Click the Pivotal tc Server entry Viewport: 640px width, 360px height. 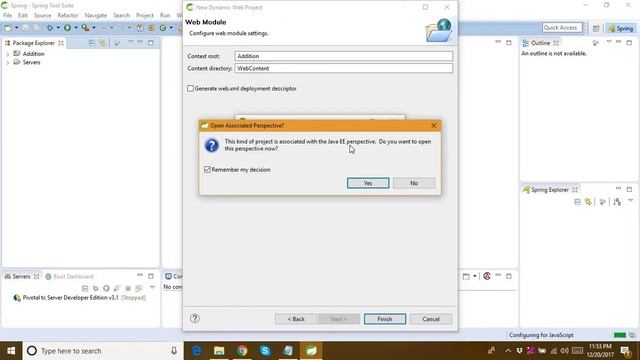coord(80,298)
